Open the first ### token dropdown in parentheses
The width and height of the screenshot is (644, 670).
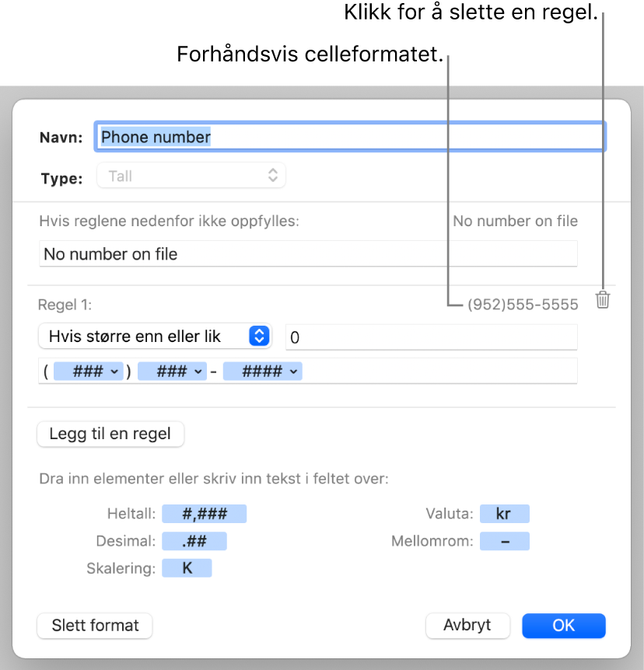coord(89,372)
